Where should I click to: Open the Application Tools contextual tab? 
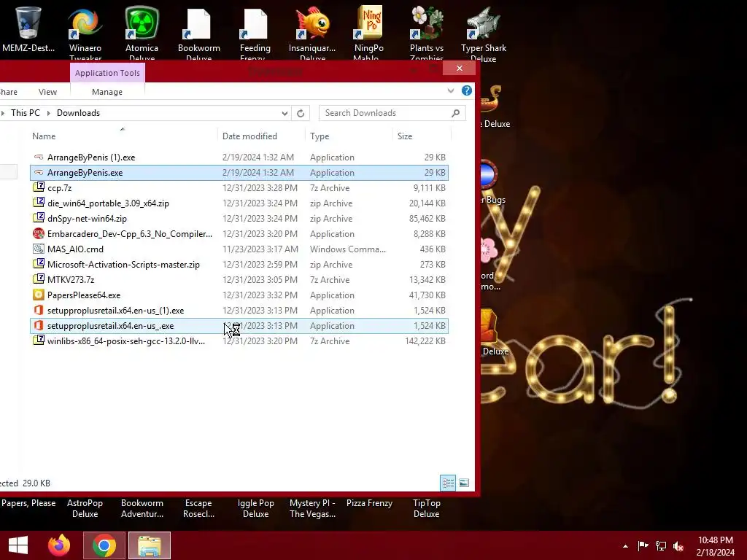tap(107, 73)
